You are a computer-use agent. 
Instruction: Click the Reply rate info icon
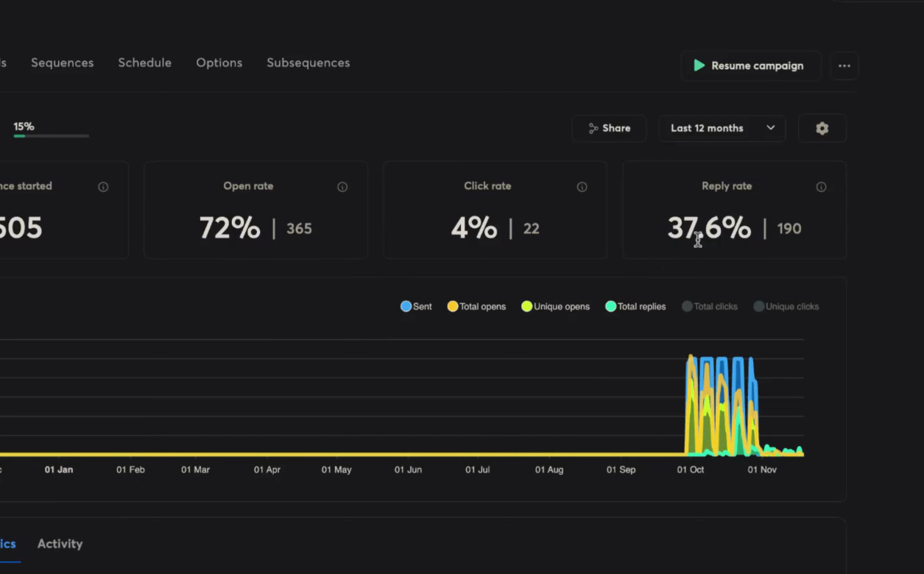click(x=821, y=186)
